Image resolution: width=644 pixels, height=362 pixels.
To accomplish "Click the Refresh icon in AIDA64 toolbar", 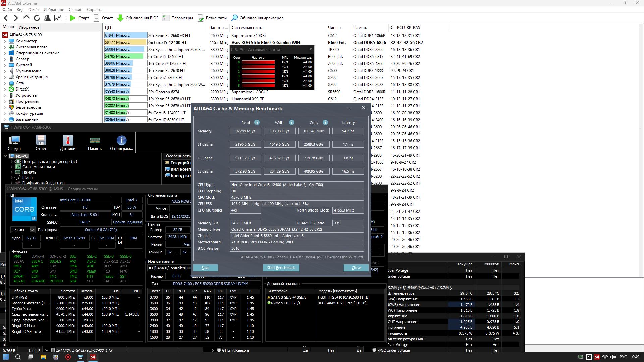I will pos(37,18).
